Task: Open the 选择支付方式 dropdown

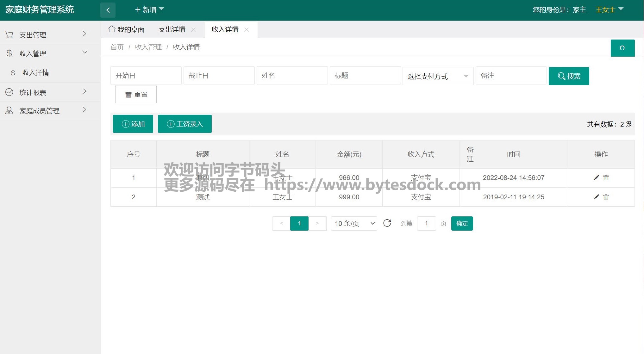Action: click(438, 76)
